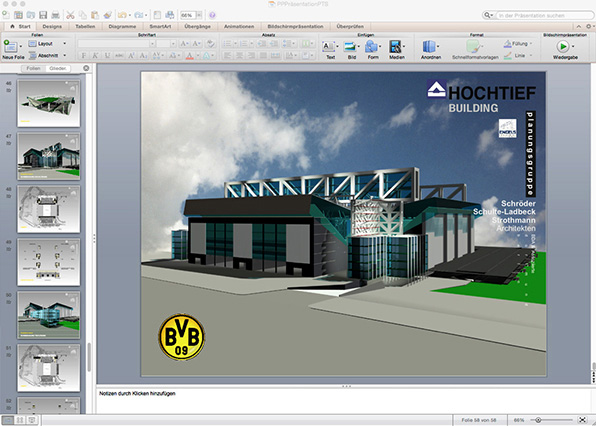Click the Anordnen arrange icon
The width and height of the screenshot is (596, 426).
431,50
